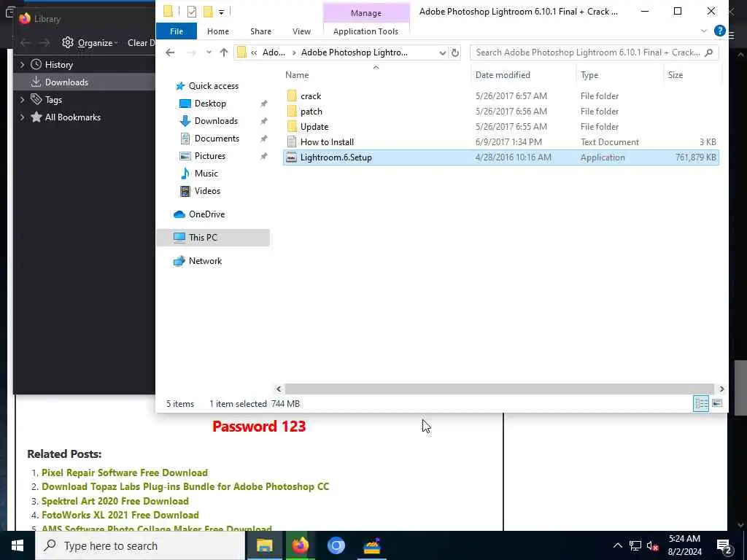Viewport: 747px width, 560px height.
Task: Select Lightroom.6.Setup application file
Action: (500, 157)
